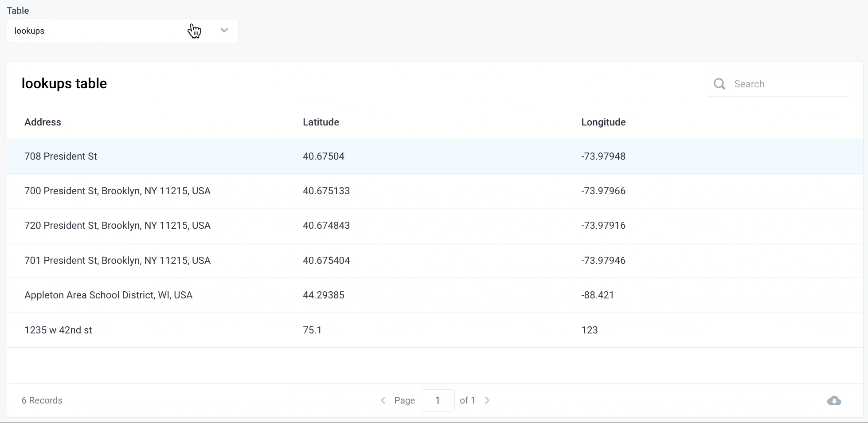Screen dimensions: 868x423
Task: Expand the Table dropdown chevron
Action: 224,31
